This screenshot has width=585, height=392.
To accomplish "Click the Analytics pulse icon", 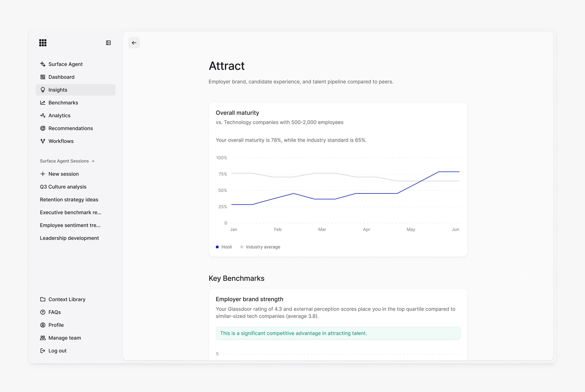I will coord(43,115).
